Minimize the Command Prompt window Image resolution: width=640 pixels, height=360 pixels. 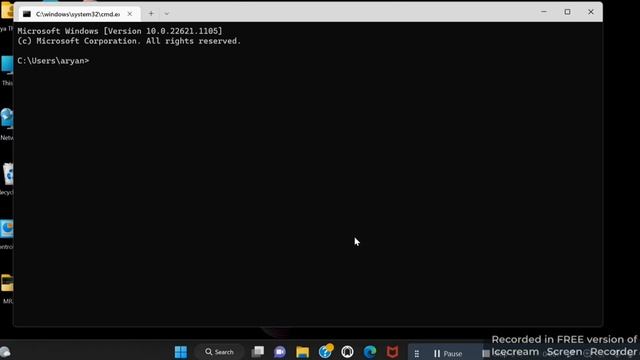point(544,12)
